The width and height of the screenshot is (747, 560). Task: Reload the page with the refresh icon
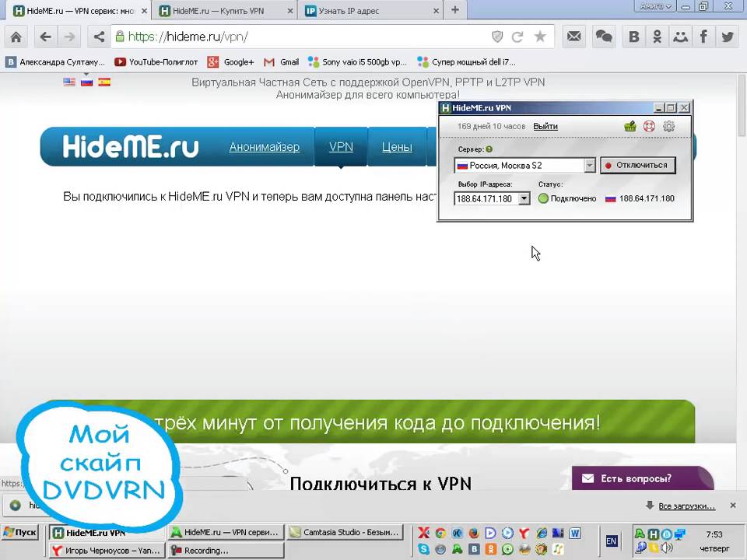(517, 37)
